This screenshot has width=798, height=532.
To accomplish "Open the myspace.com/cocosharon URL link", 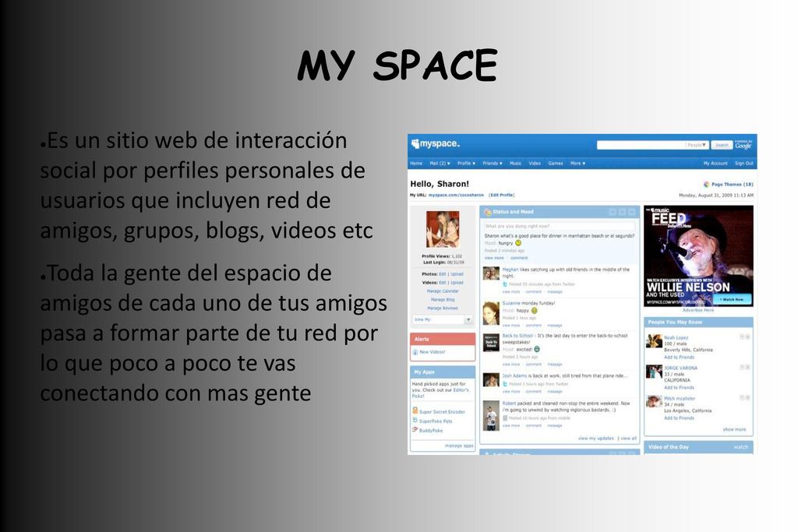I will 456,196.
